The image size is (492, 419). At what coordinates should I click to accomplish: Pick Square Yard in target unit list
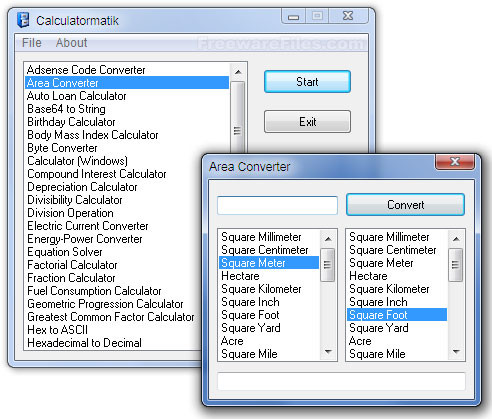(x=397, y=328)
